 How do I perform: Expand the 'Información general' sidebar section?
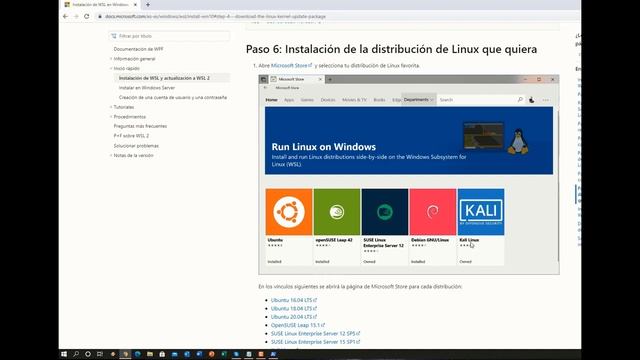[134, 59]
